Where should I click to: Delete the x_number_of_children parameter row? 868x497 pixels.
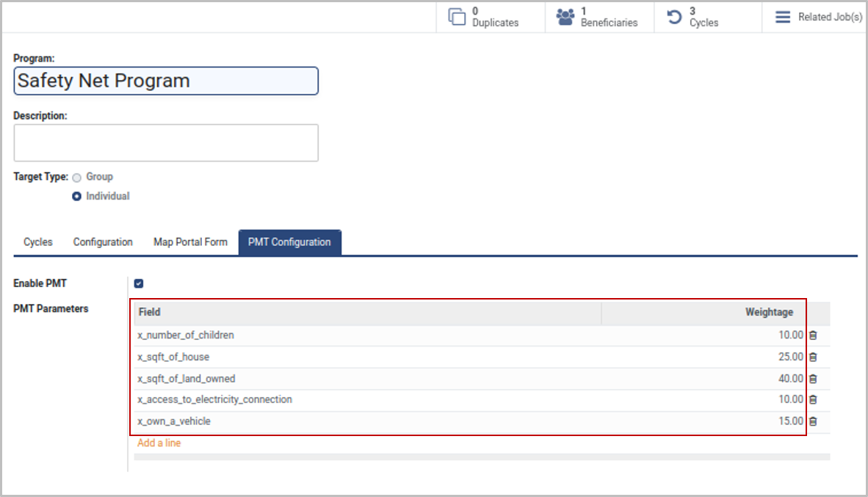point(813,335)
